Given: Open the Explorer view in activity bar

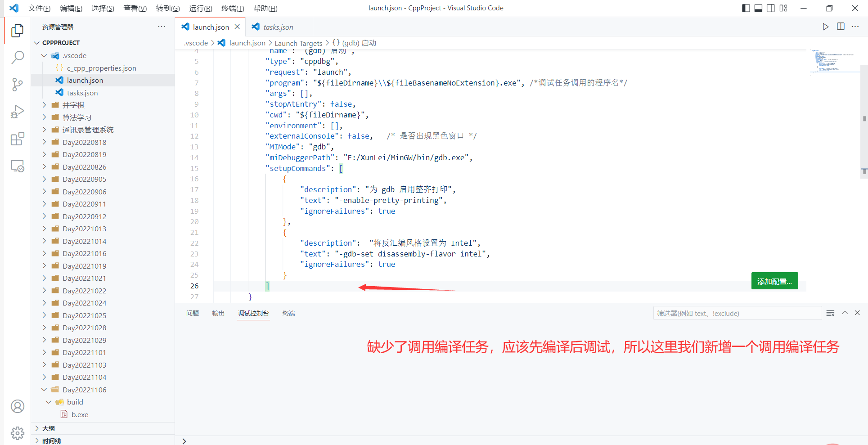Looking at the screenshot, I should click(x=18, y=30).
